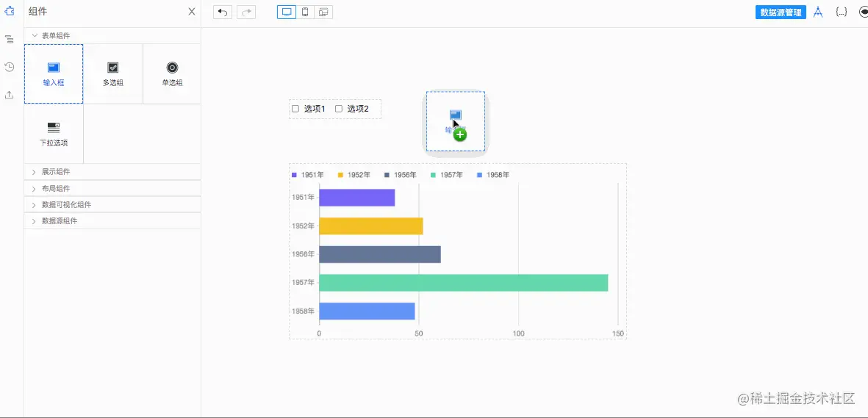This screenshot has height=418, width=868.
Task: Open the code braces icon
Action: click(842, 12)
